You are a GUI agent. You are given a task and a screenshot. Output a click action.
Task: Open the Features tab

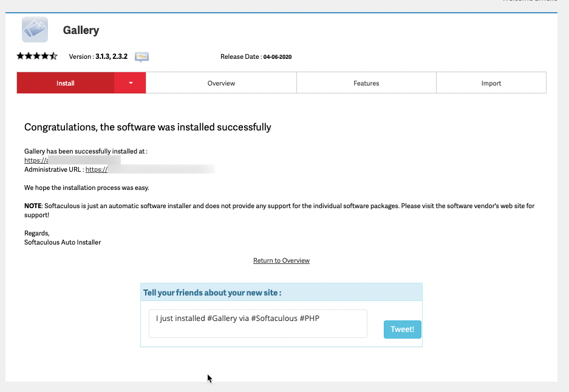[366, 83]
